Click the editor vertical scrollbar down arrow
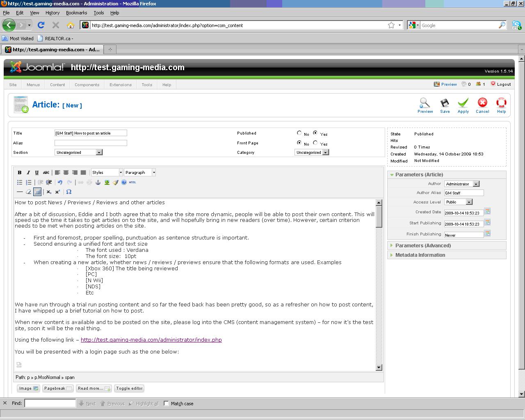525x420 pixels. coord(379,367)
